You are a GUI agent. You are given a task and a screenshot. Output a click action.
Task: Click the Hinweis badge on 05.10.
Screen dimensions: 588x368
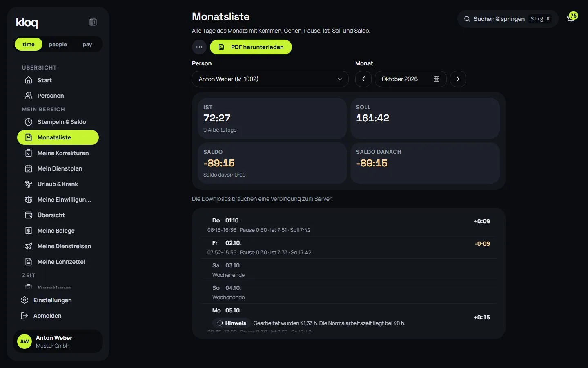point(232,323)
